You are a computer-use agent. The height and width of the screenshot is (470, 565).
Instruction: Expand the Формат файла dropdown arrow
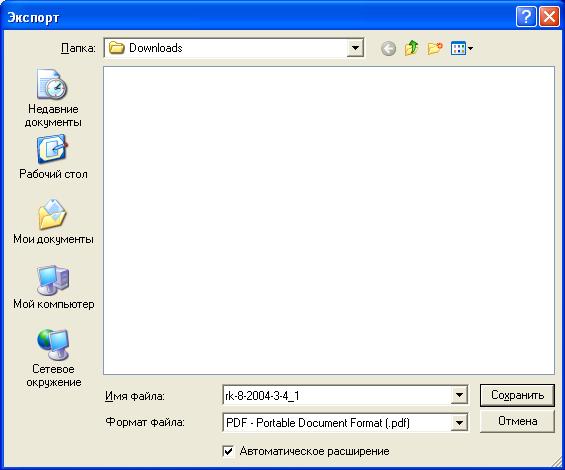point(459,422)
